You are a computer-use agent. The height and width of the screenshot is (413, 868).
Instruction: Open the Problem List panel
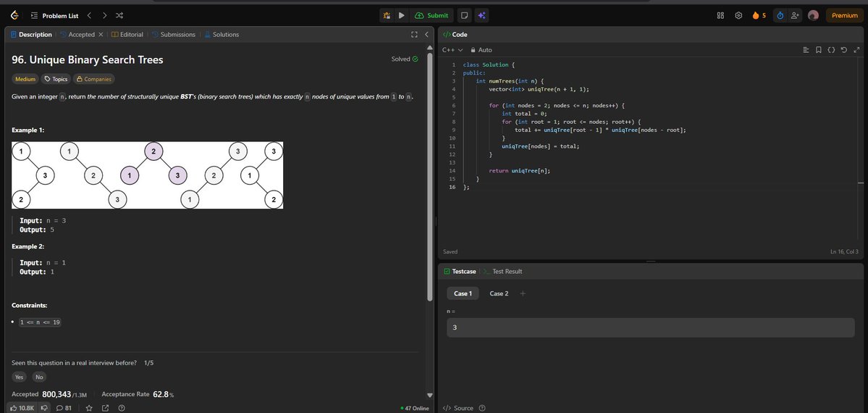point(54,15)
